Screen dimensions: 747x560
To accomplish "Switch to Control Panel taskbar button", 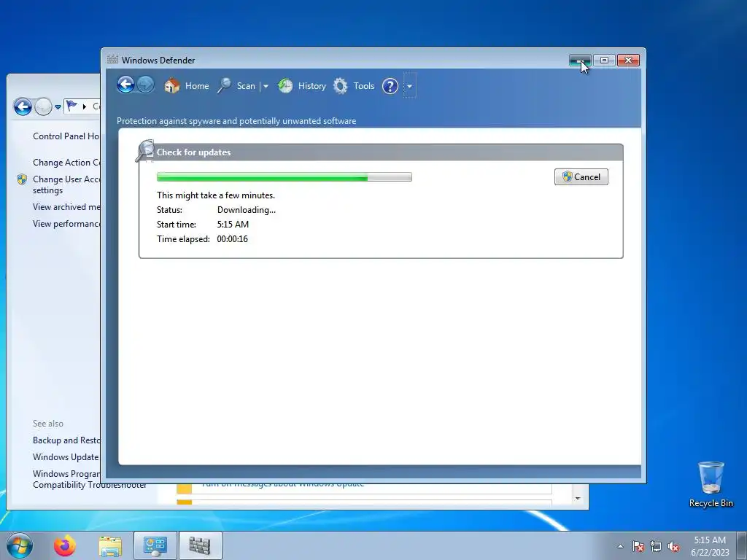I will pos(155,545).
